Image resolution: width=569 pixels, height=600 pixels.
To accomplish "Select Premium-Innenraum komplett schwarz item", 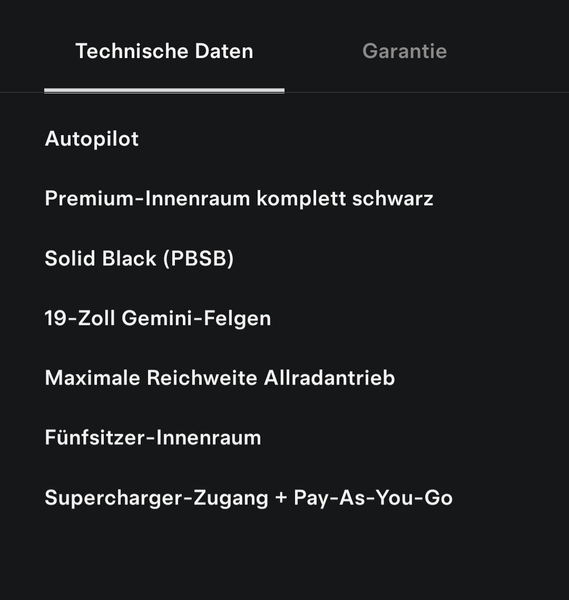I will [x=239, y=199].
